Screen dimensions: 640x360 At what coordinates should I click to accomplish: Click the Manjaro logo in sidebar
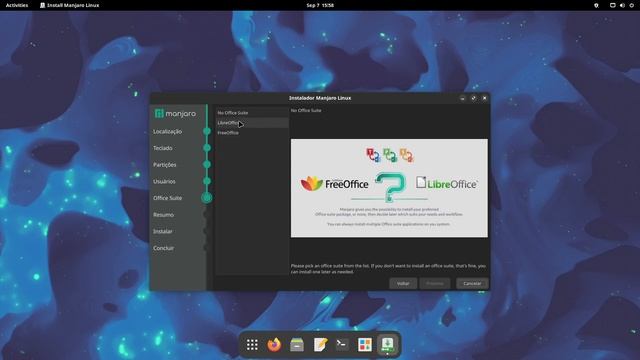pos(175,113)
